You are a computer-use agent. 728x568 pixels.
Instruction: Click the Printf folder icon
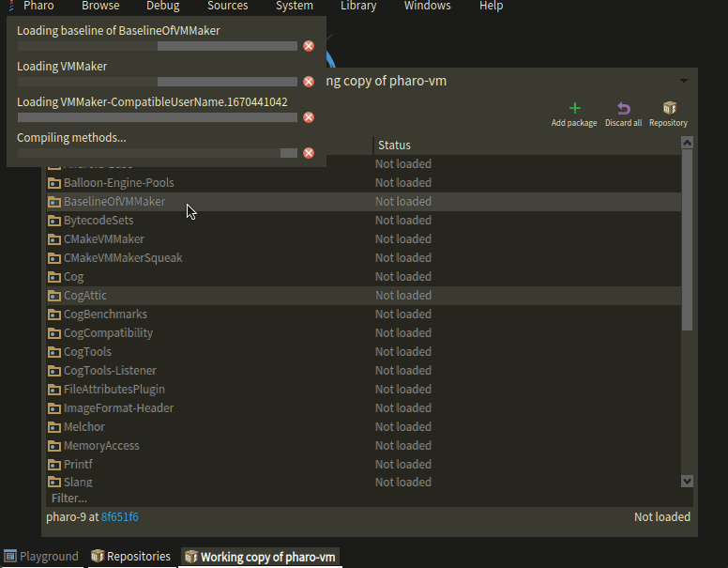tap(54, 465)
